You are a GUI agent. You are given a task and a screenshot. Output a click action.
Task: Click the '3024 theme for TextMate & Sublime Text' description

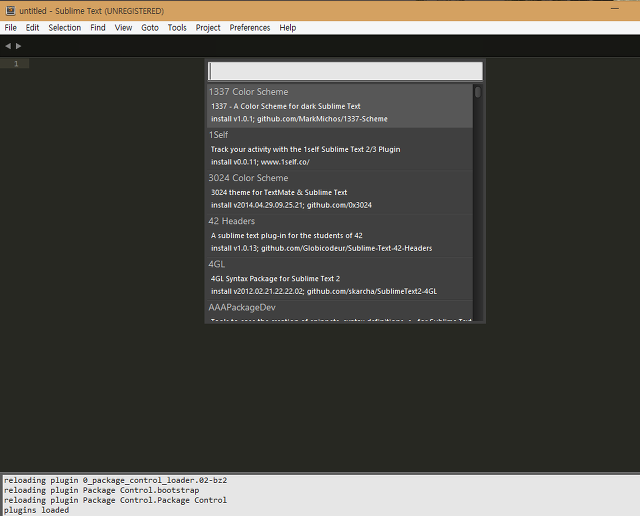279,192
